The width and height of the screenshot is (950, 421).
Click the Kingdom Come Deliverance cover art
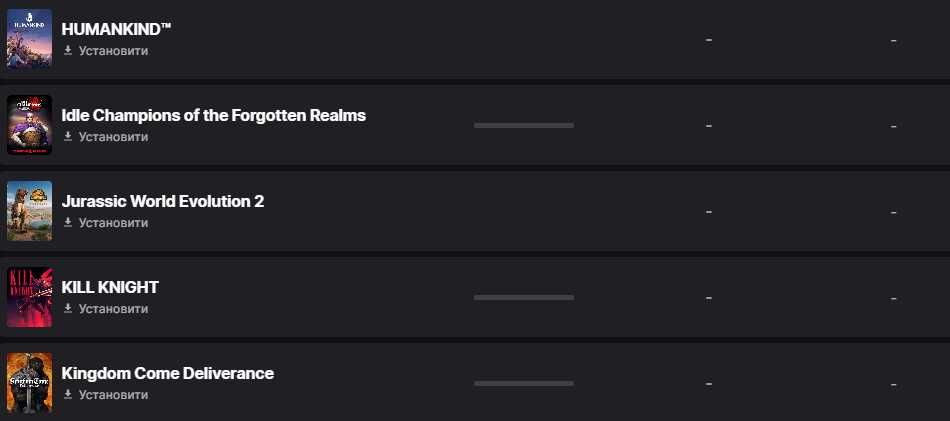(x=29, y=383)
